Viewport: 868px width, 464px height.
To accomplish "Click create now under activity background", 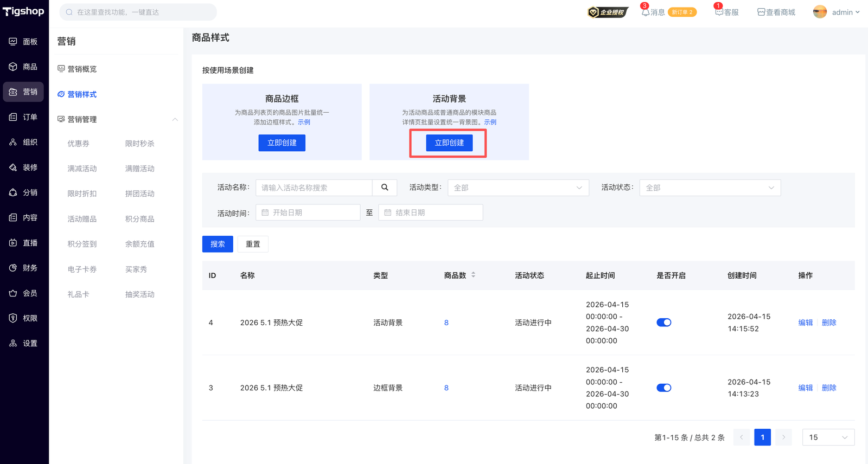I will pyautogui.click(x=449, y=143).
